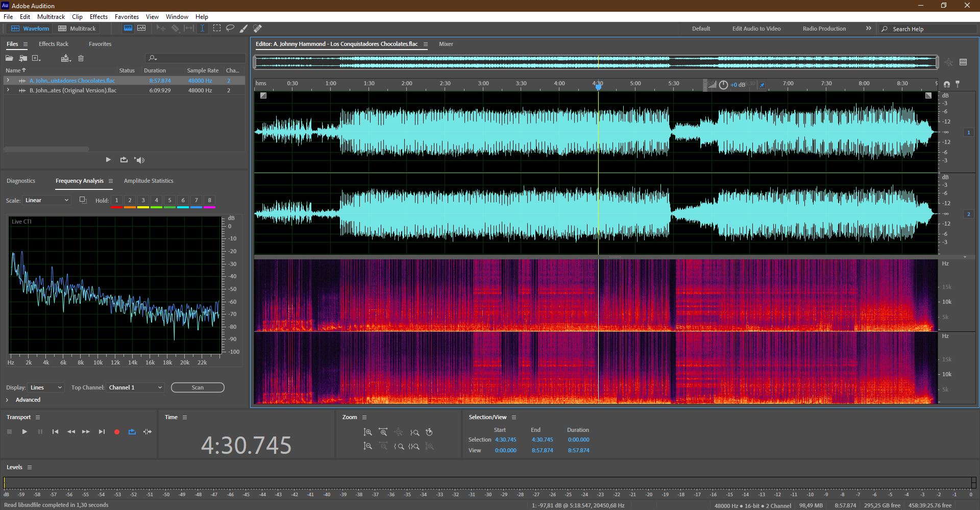The height and width of the screenshot is (510, 980).
Task: Select the Paintbrush Selection tool
Action: point(244,29)
